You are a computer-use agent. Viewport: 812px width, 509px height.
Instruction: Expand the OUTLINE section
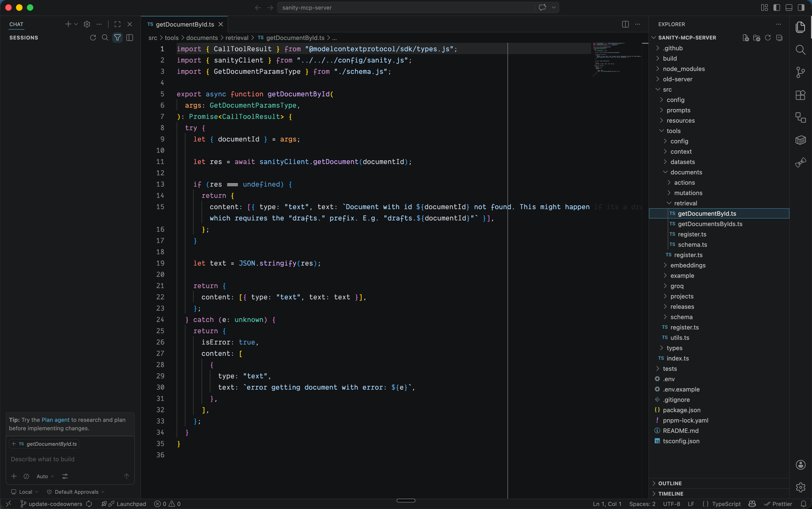click(x=670, y=483)
